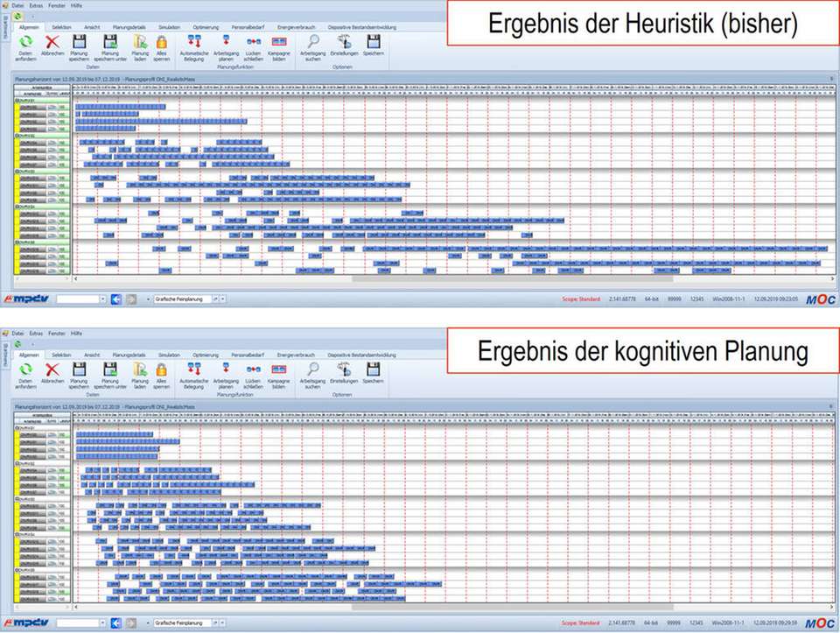Viewport: 840px width, 633px height.
Task: Open empty combo box in lower status bar
Action: [x=102, y=623]
